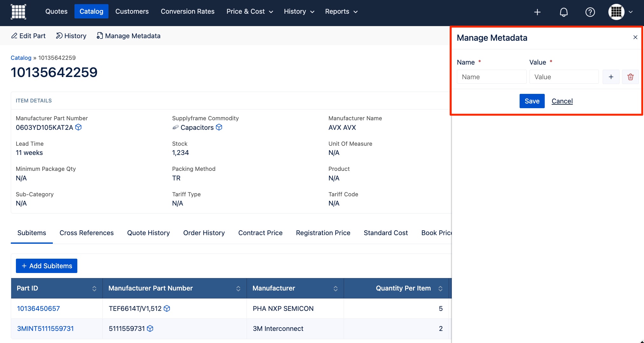
Task: Switch to the Contract Price tab
Action: click(260, 233)
